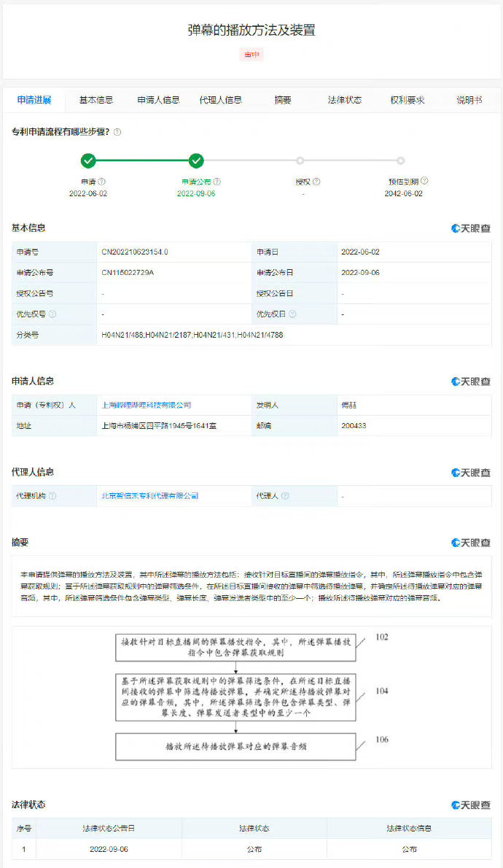Click 天眼查 logo in 代理人信息 section
The image size is (503, 868).
click(x=471, y=473)
